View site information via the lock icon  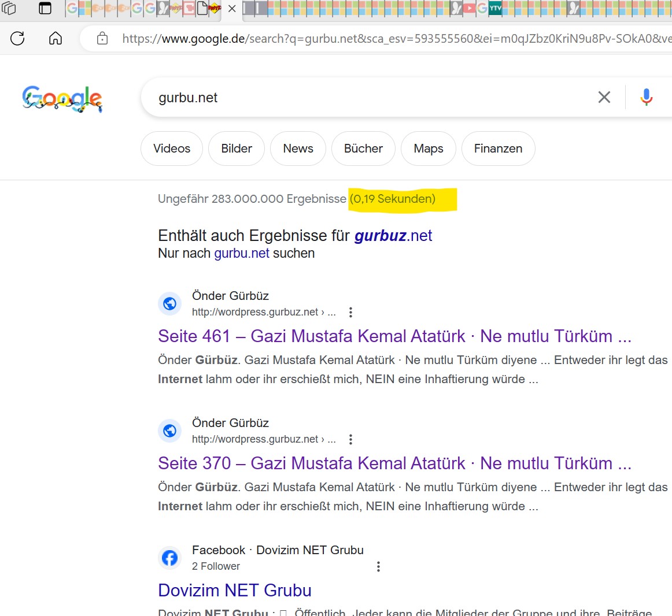[102, 39]
